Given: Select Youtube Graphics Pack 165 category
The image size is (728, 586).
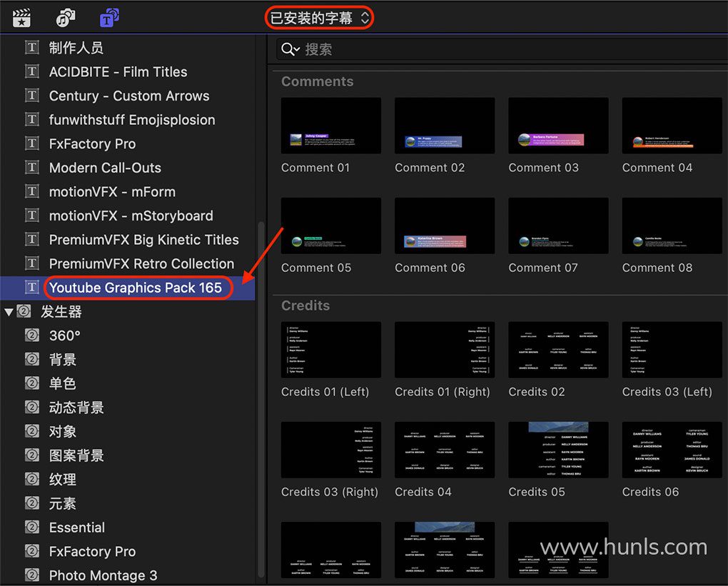Looking at the screenshot, I should (x=136, y=288).
